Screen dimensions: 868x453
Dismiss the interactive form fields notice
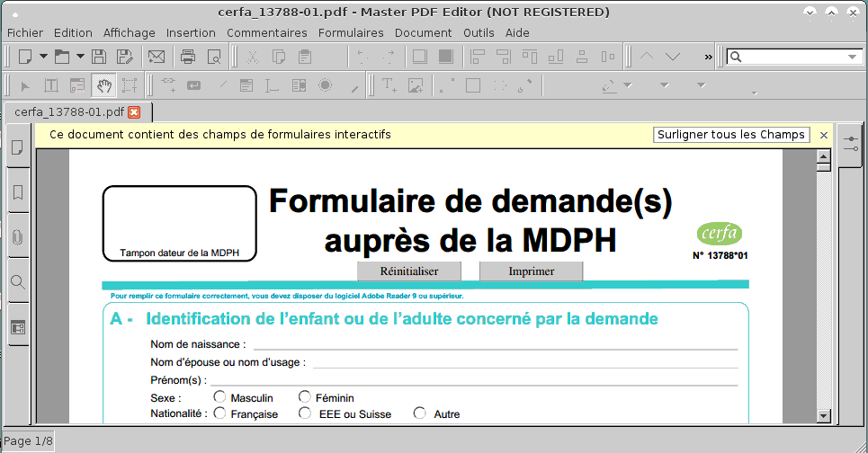(x=824, y=135)
